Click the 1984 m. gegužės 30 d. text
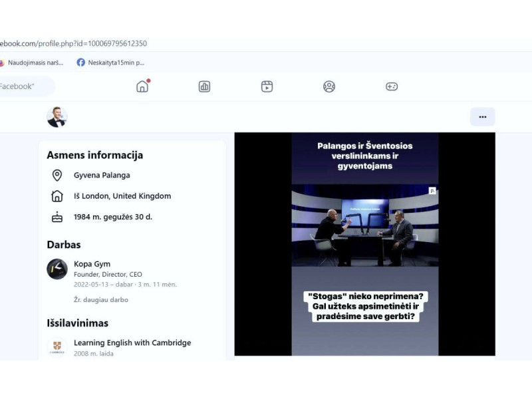532x399 pixels. click(x=113, y=217)
